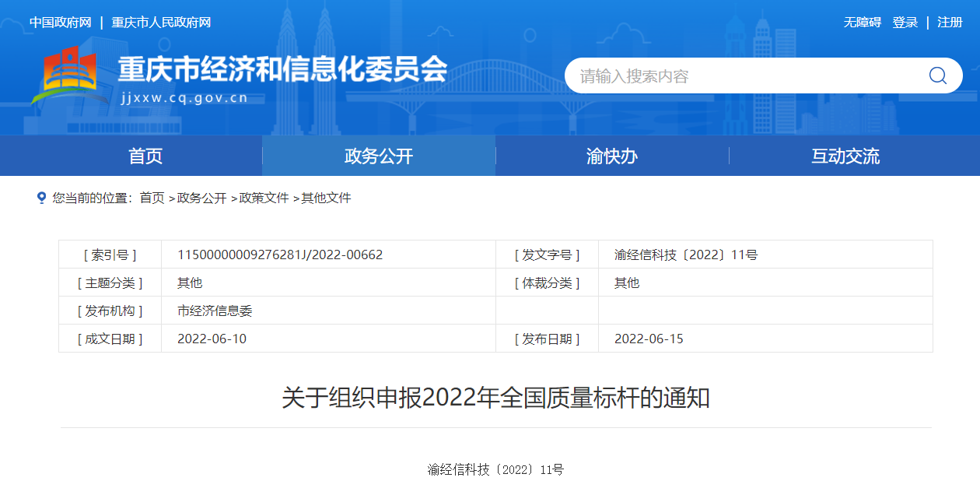Open the 首页 navigation tab
Image resolution: width=980 pixels, height=495 pixels.
click(145, 156)
